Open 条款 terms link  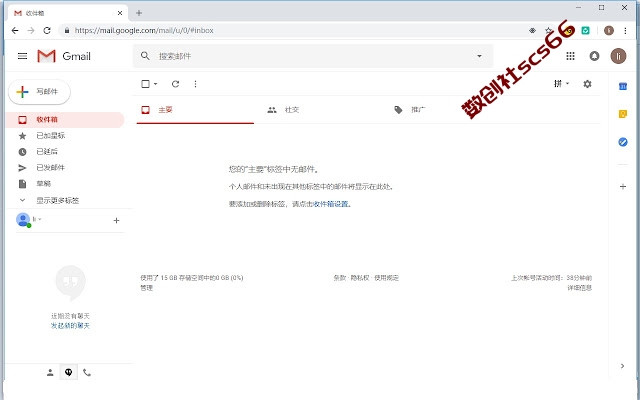(340, 278)
